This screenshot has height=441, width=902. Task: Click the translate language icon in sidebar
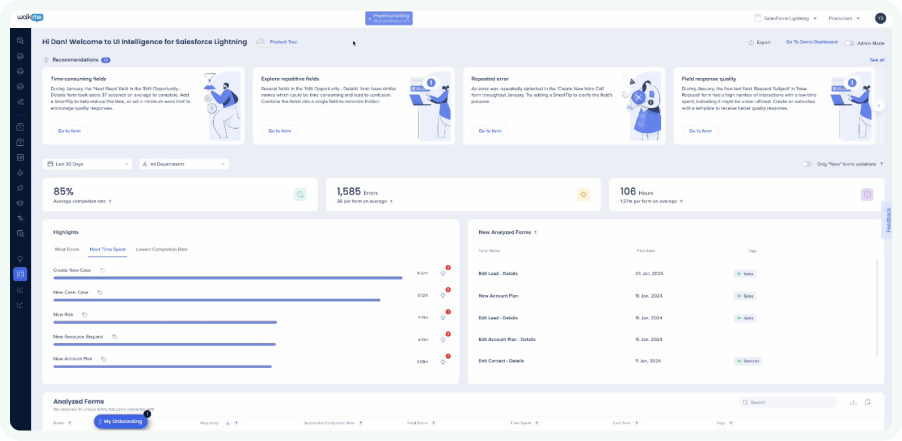[20, 218]
